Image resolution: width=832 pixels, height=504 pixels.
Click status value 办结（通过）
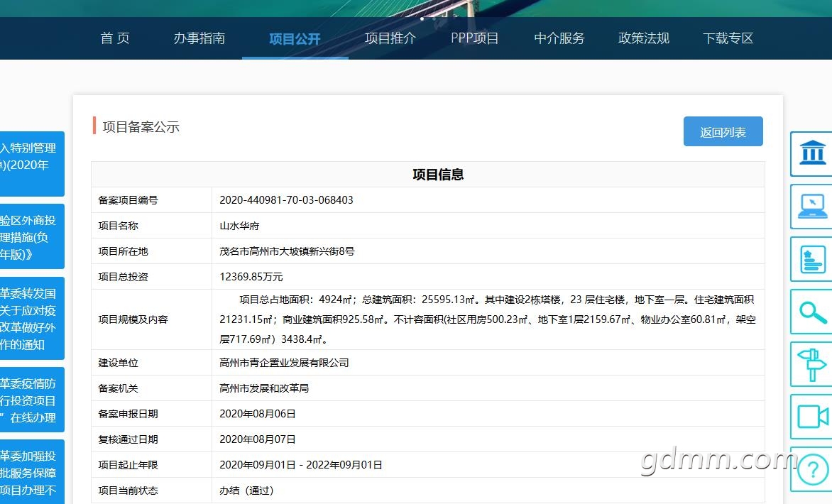(x=247, y=491)
